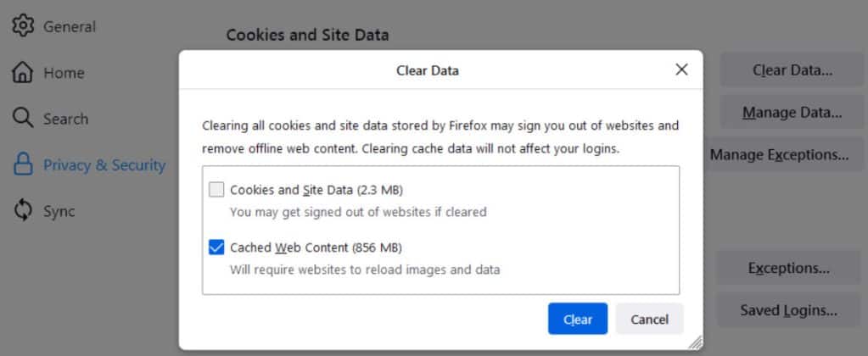Click the Privacy & Security lock icon

click(23, 165)
